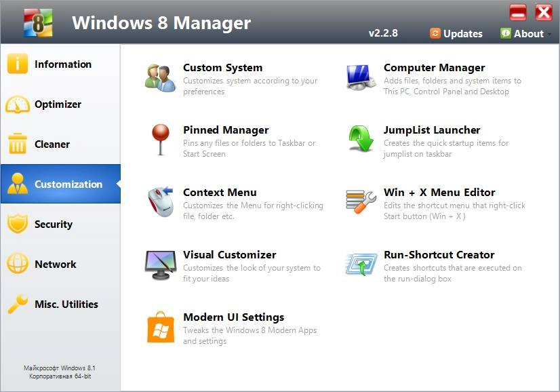Open Run-Shortcut Creator title link

[x=439, y=254]
